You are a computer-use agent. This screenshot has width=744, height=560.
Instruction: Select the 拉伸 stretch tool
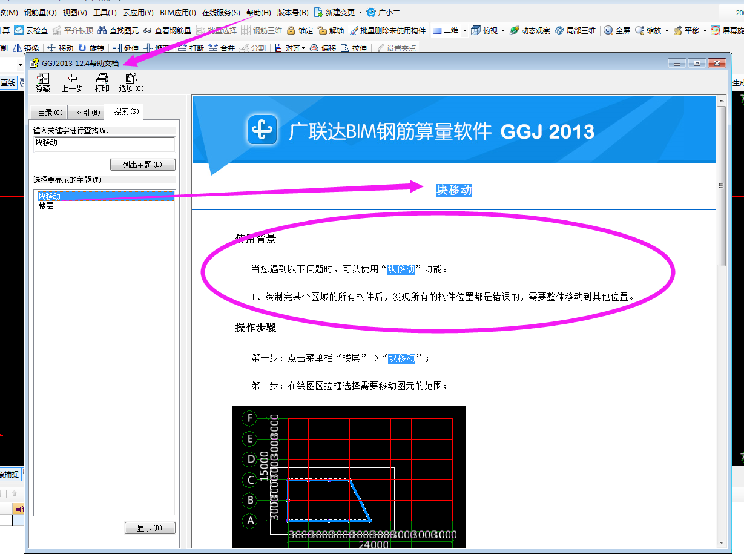(x=354, y=48)
